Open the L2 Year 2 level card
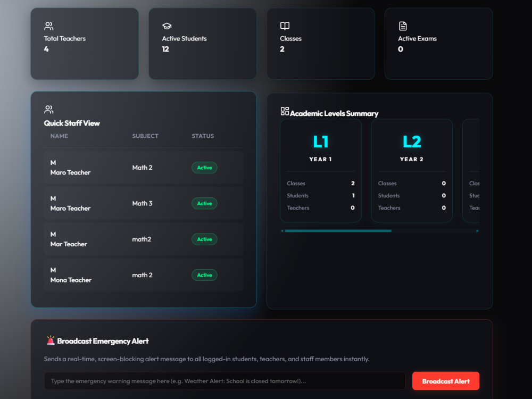This screenshot has width=532, height=399. point(412,171)
